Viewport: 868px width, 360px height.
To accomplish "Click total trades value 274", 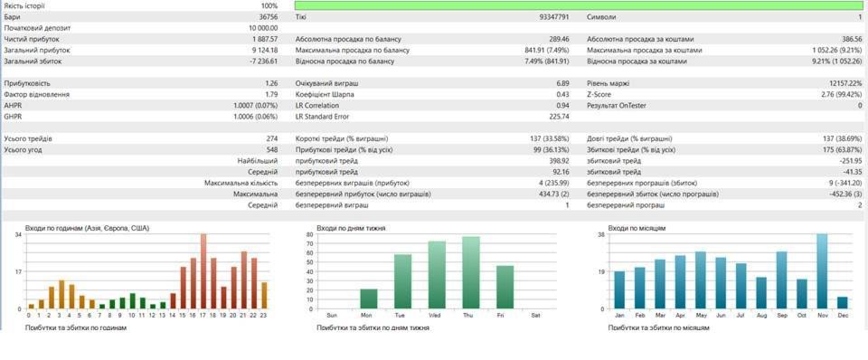I will point(272,138).
